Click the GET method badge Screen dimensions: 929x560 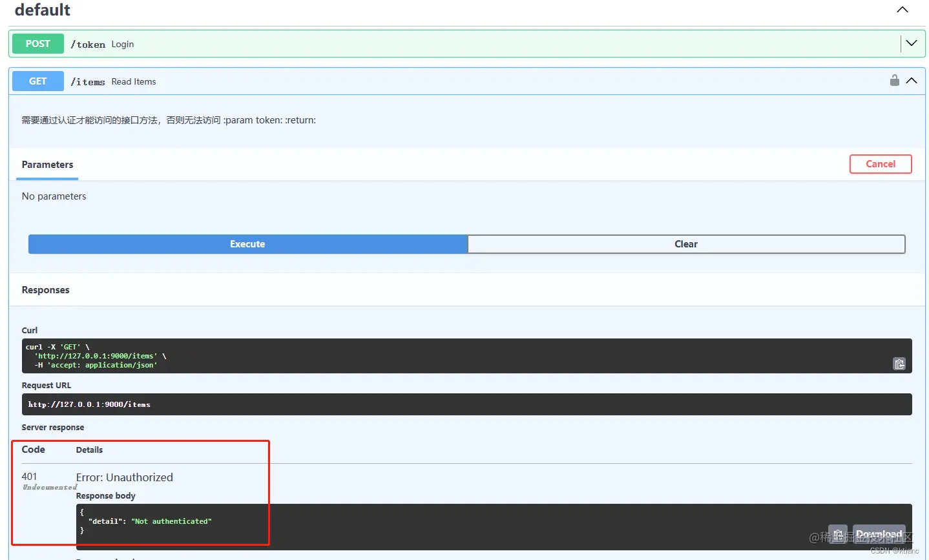(x=38, y=81)
